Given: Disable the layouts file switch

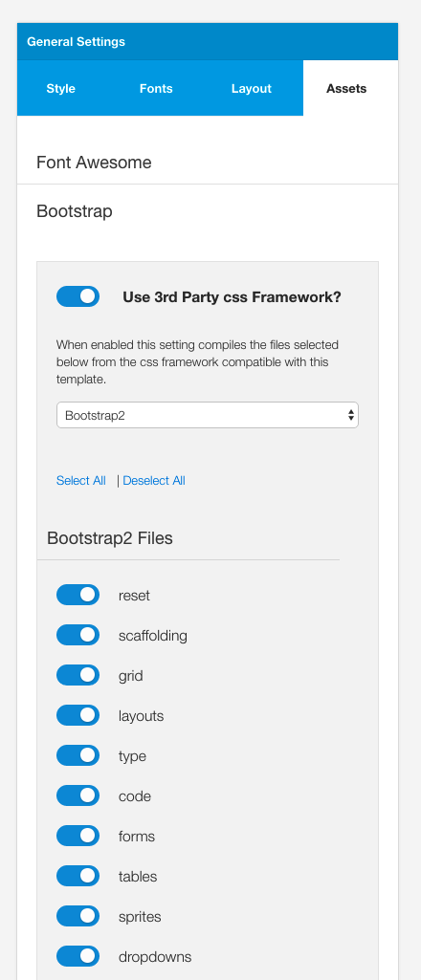Looking at the screenshot, I should (x=78, y=715).
